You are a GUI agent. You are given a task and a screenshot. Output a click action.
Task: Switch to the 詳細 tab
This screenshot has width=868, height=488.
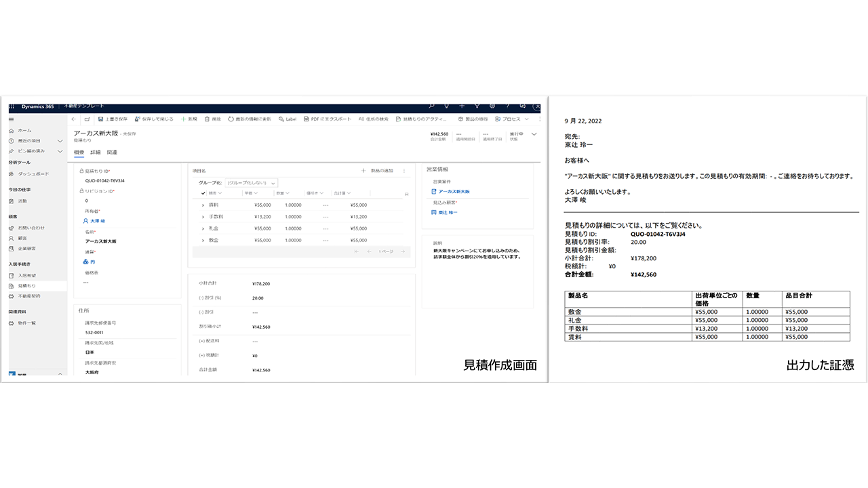[x=95, y=152]
